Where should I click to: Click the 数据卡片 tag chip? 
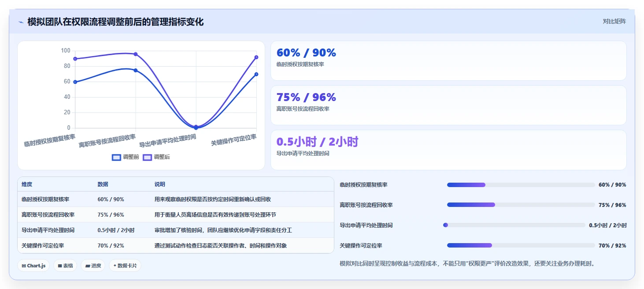click(125, 266)
